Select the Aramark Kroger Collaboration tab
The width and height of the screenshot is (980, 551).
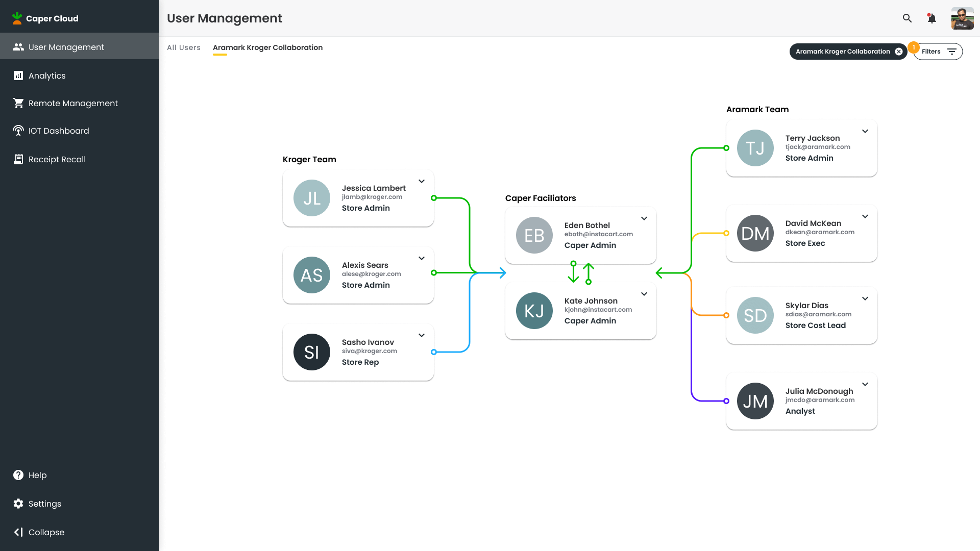pyautogui.click(x=267, y=47)
